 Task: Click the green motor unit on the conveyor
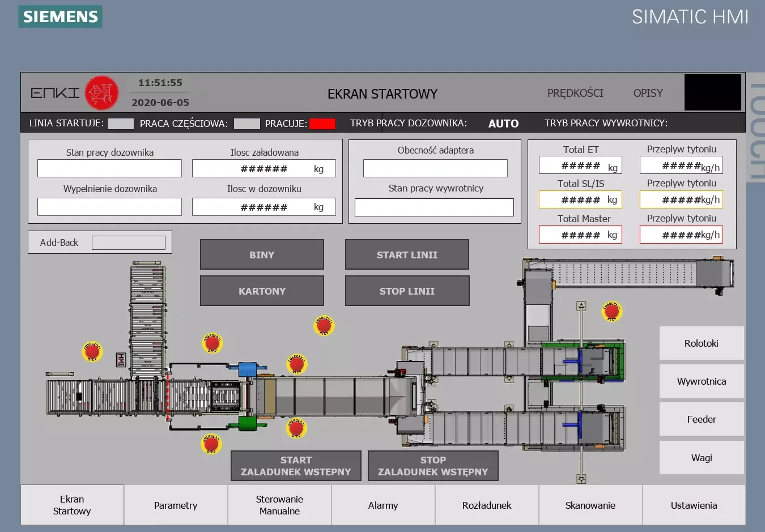(x=247, y=423)
